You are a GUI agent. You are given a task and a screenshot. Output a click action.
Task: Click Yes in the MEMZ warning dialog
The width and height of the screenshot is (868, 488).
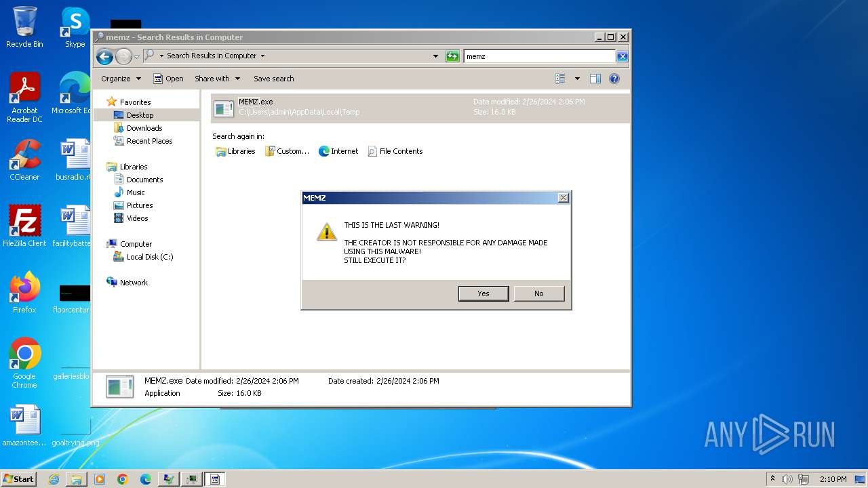click(483, 293)
